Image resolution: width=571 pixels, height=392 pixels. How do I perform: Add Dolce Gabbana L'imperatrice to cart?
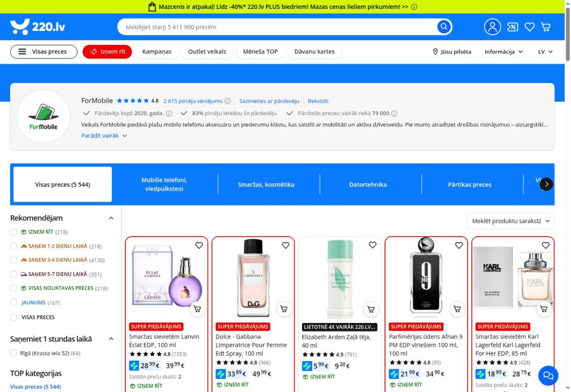(284, 309)
